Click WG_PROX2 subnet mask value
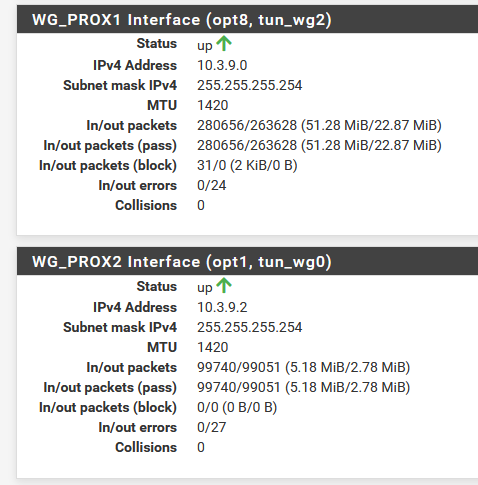The image size is (478, 485). click(250, 327)
